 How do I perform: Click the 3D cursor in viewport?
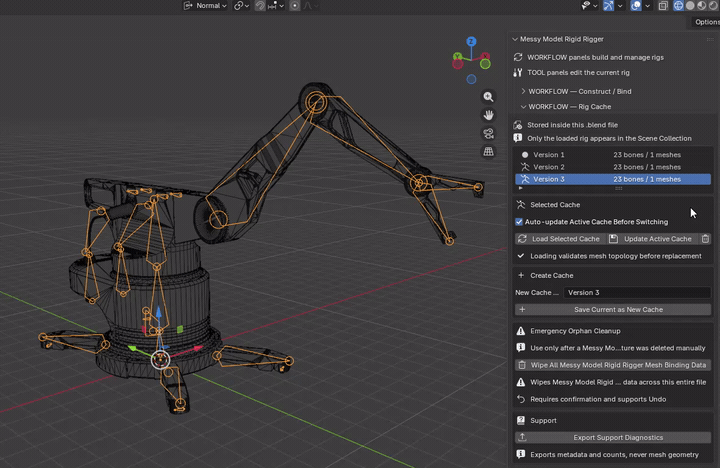161,360
